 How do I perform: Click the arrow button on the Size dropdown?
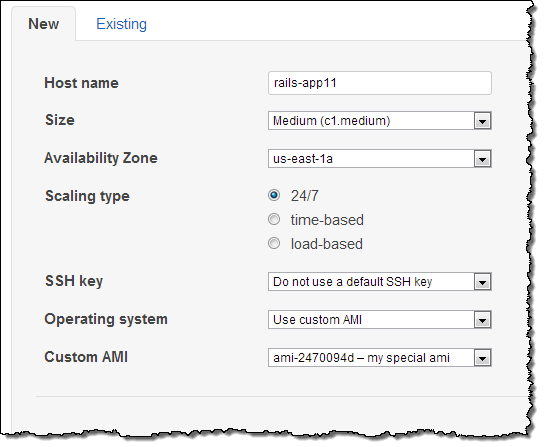click(482, 121)
